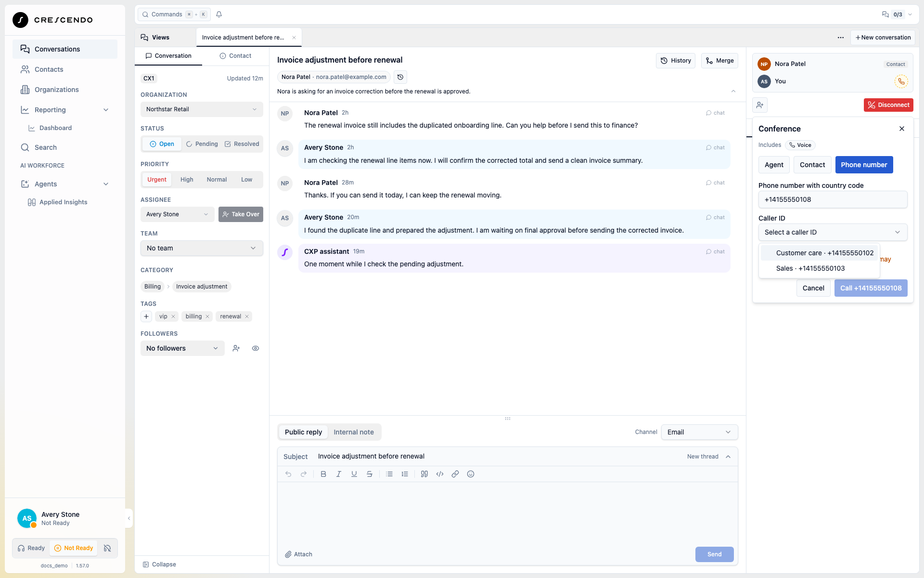Viewport: 924px width, 578px height.
Task: Click the add participant icon beside Disconnect
Action: point(760,105)
